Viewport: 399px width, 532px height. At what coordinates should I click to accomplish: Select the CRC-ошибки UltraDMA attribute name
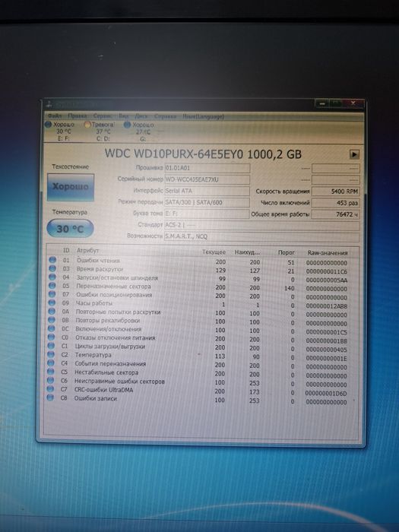tap(103, 390)
